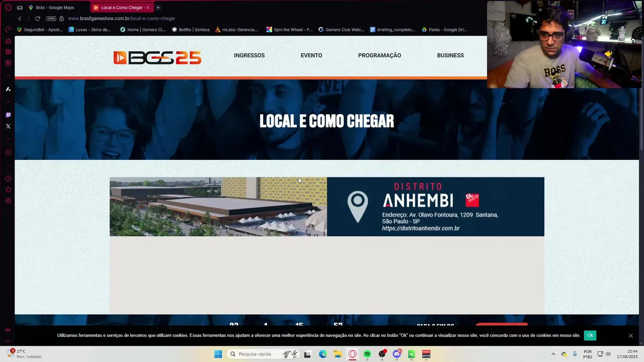Click the venue rendering photo
Screen dimensions: 644x362
[x=218, y=207]
